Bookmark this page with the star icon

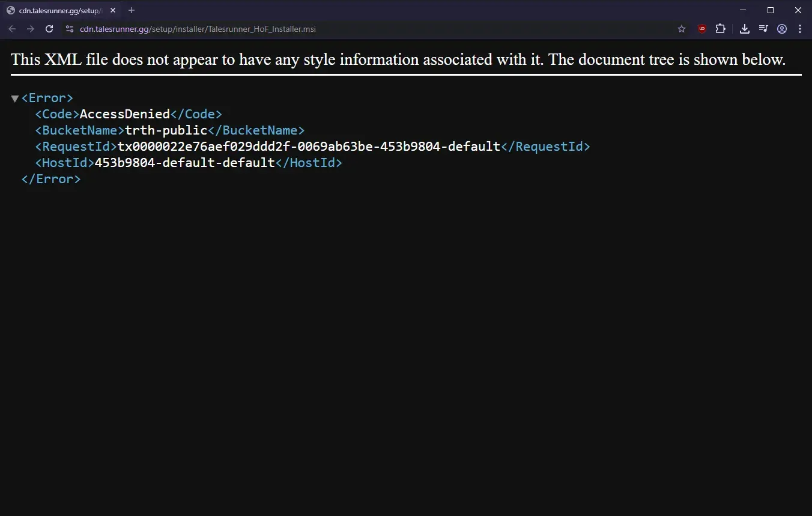tap(682, 29)
